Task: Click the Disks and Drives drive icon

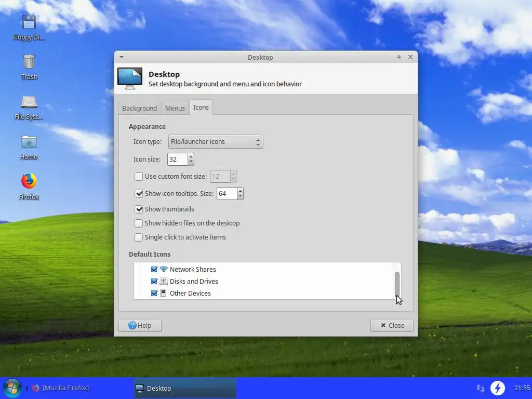Action: pyautogui.click(x=164, y=281)
